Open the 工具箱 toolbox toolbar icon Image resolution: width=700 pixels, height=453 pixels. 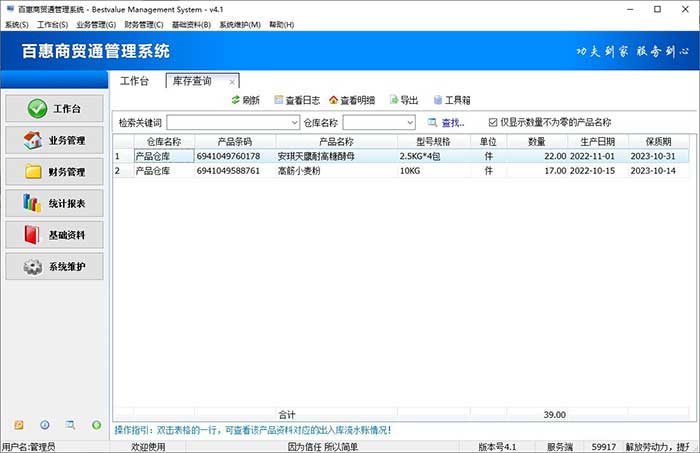tap(438, 100)
